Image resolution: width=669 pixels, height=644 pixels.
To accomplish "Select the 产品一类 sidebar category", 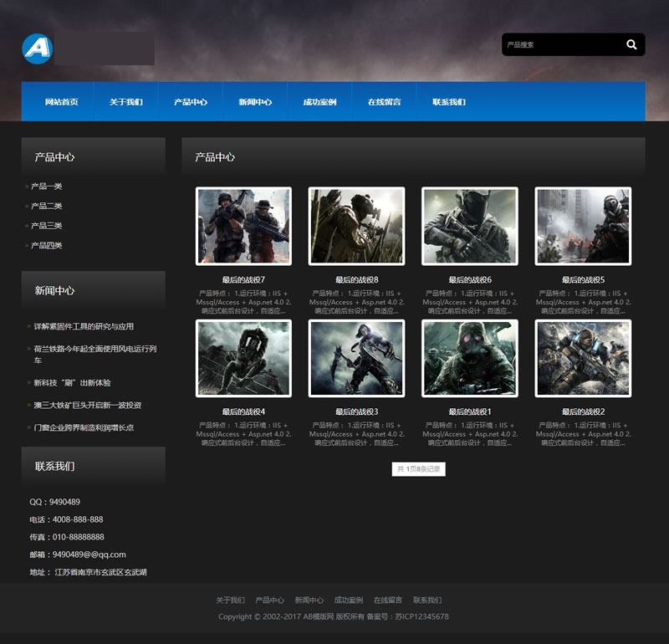I will [47, 186].
